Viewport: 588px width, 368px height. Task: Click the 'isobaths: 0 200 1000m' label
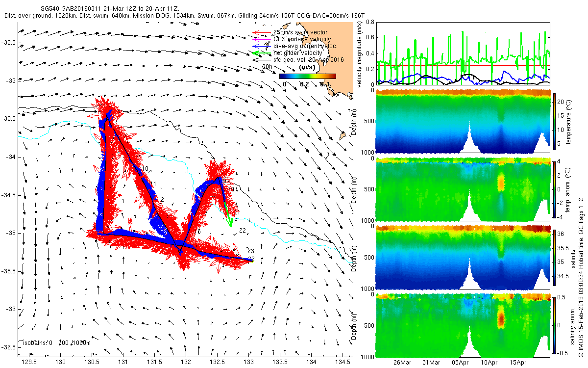(57, 343)
